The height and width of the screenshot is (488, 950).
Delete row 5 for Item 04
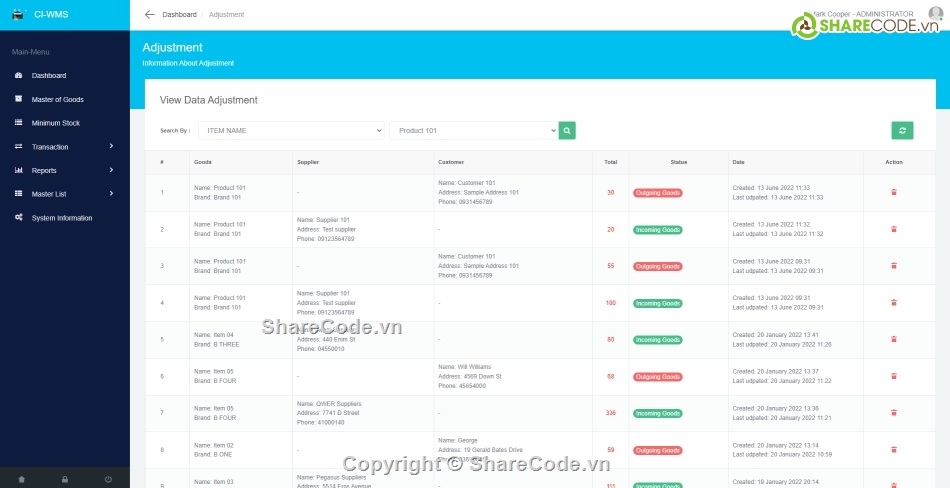894,339
